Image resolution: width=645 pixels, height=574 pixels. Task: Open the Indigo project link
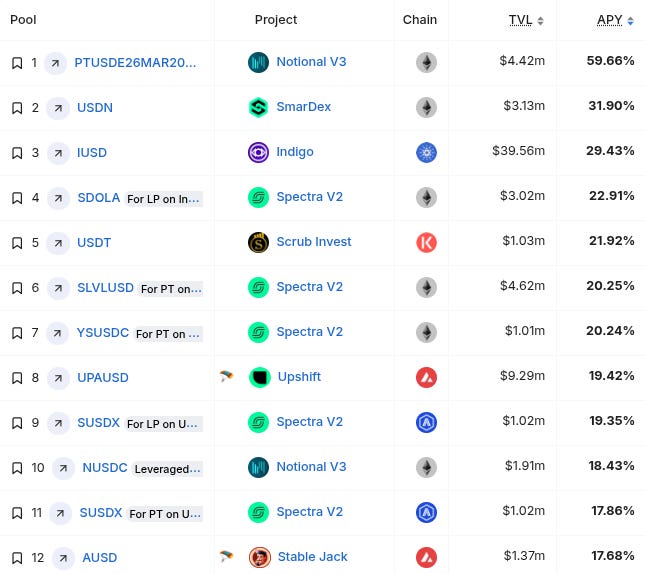tap(295, 152)
